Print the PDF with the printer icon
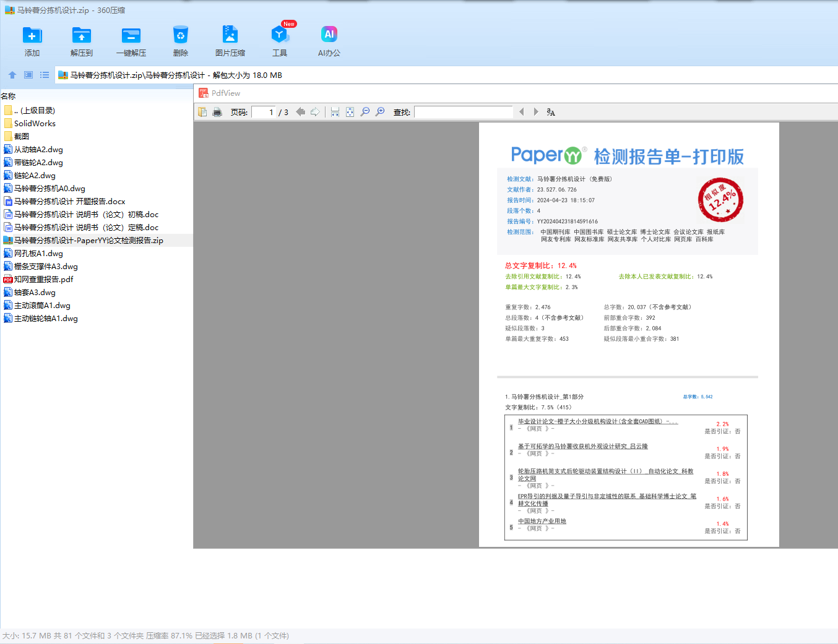The height and width of the screenshot is (644, 838). point(217,112)
